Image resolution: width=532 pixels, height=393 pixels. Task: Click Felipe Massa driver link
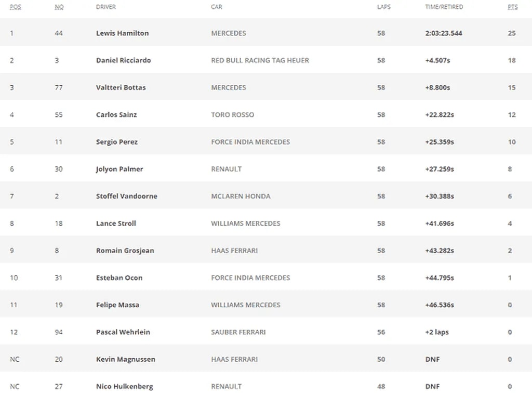click(x=117, y=305)
